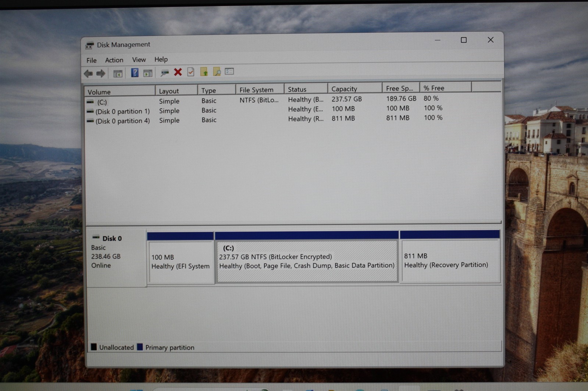Open the File menu
The height and width of the screenshot is (391, 588).
coord(92,60)
